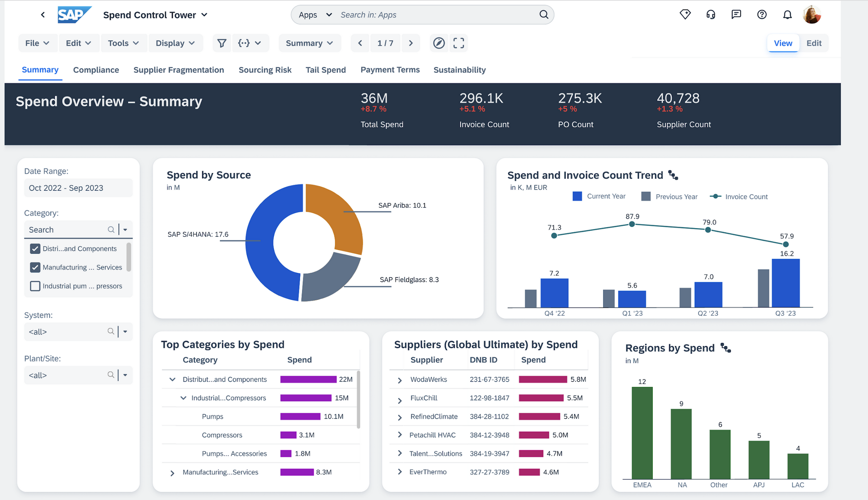This screenshot has width=868, height=500.
Task: Uncheck Manufacturing ... Services category
Action: point(35,267)
